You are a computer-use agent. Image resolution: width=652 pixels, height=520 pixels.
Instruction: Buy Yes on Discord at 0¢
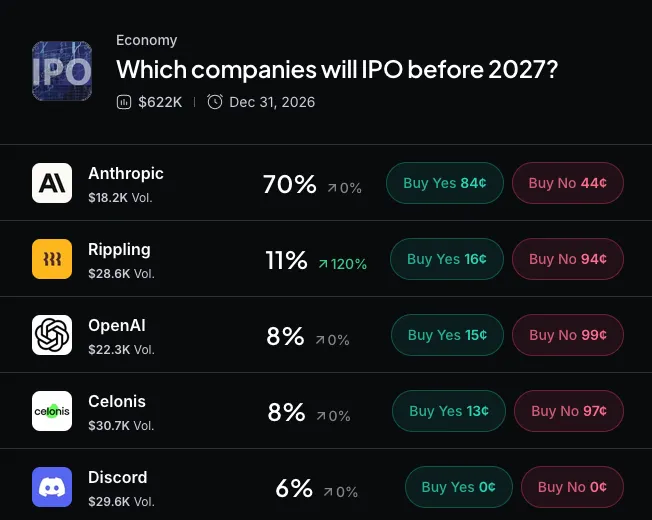click(x=459, y=487)
